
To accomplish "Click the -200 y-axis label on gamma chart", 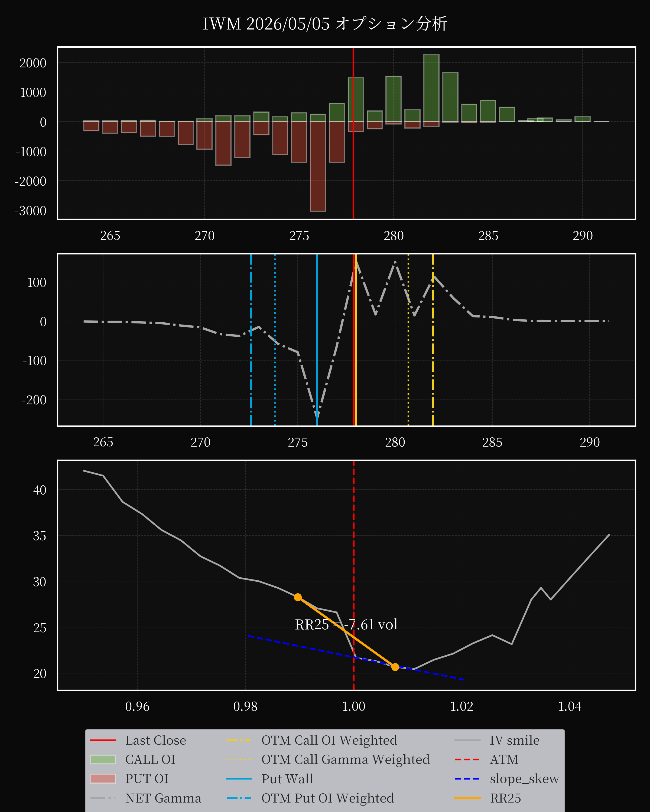I will point(34,400).
